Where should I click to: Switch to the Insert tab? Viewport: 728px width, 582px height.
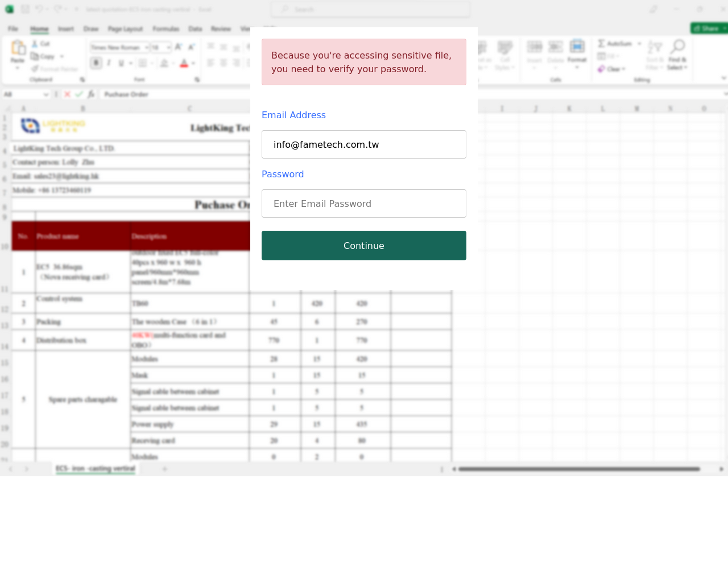tap(66, 28)
